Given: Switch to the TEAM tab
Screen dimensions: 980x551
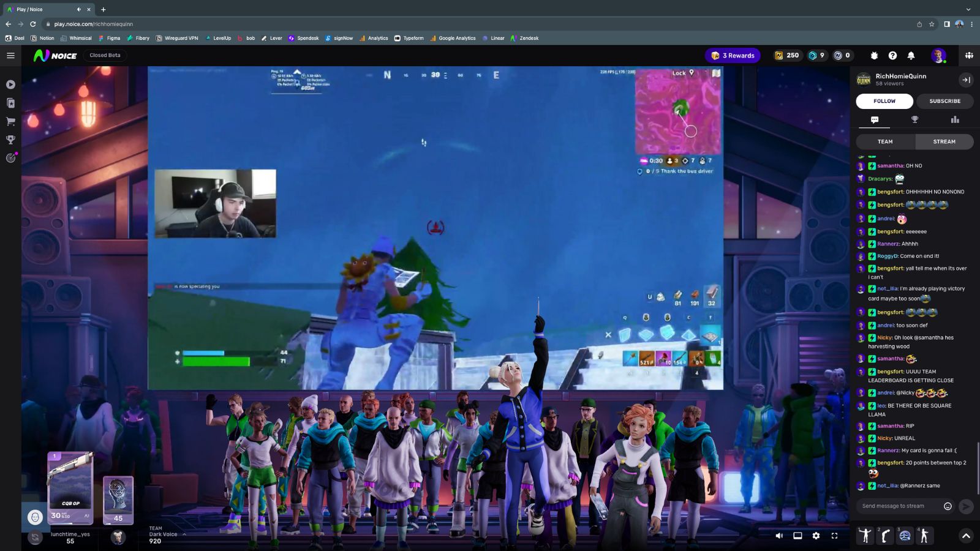Looking at the screenshot, I should [x=884, y=141].
